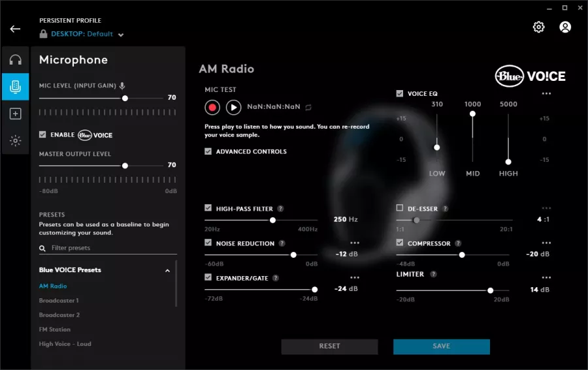588x370 pixels.
Task: Click the Noise Reduction slider handle
Action: tap(293, 255)
